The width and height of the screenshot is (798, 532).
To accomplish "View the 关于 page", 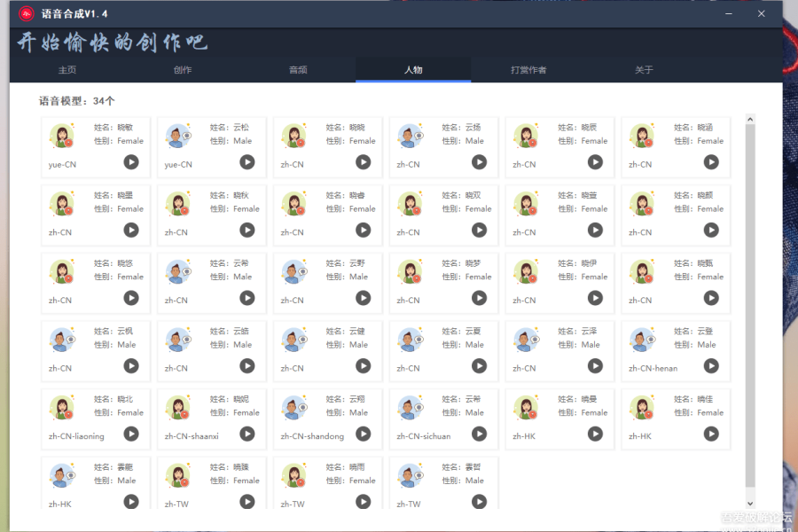I will pyautogui.click(x=644, y=69).
